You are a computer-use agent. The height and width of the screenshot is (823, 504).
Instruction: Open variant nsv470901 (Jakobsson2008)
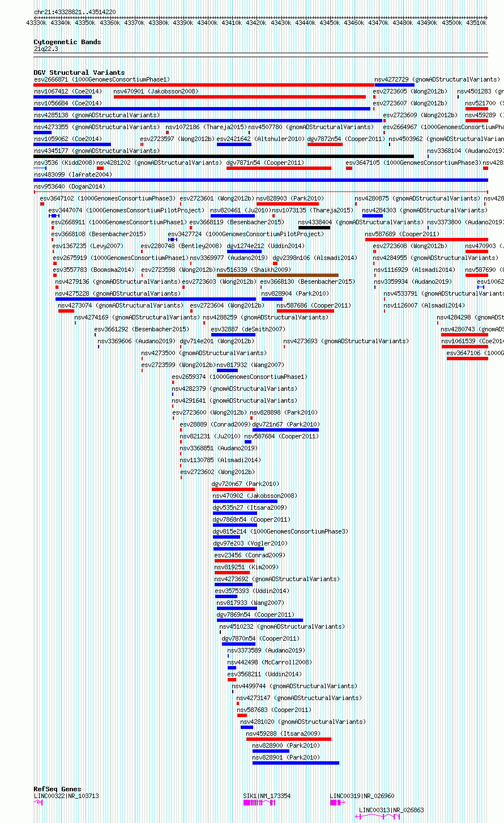[156, 91]
